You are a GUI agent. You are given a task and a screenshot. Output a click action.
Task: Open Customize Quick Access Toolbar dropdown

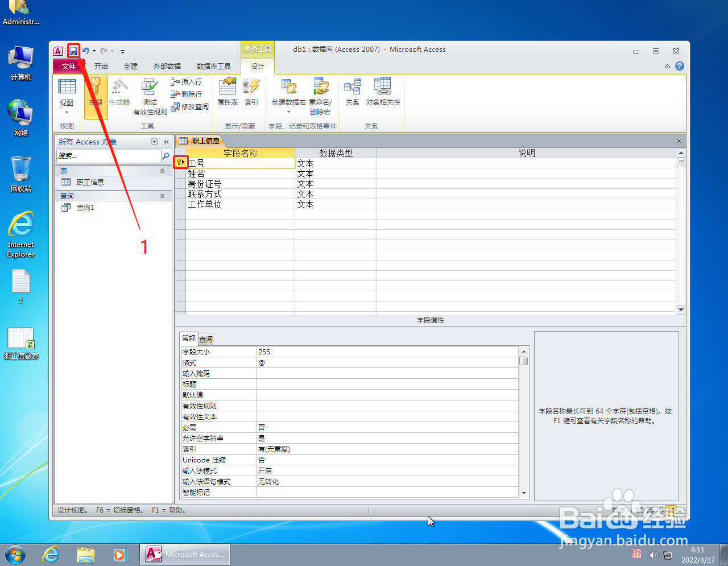coord(122,51)
